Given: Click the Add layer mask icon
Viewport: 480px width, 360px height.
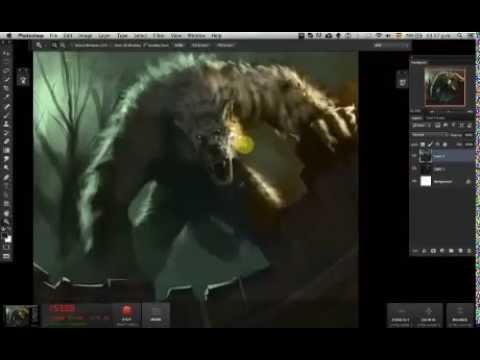Looking at the screenshot, I should [x=433, y=251].
